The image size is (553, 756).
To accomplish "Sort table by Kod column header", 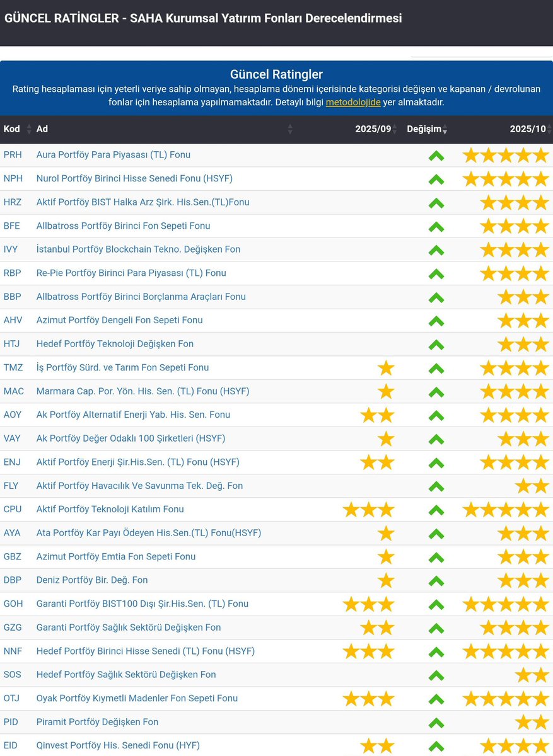I will pos(18,129).
